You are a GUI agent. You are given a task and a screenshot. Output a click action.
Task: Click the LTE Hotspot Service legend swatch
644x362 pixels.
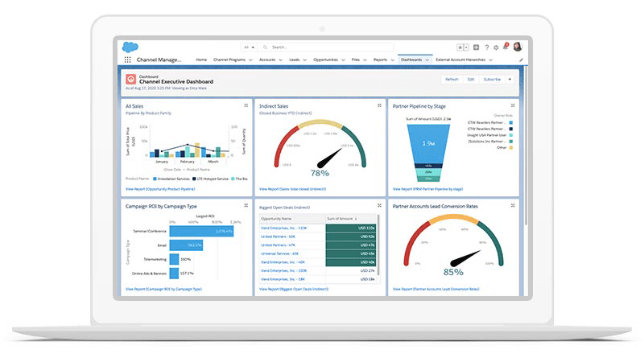(194, 179)
